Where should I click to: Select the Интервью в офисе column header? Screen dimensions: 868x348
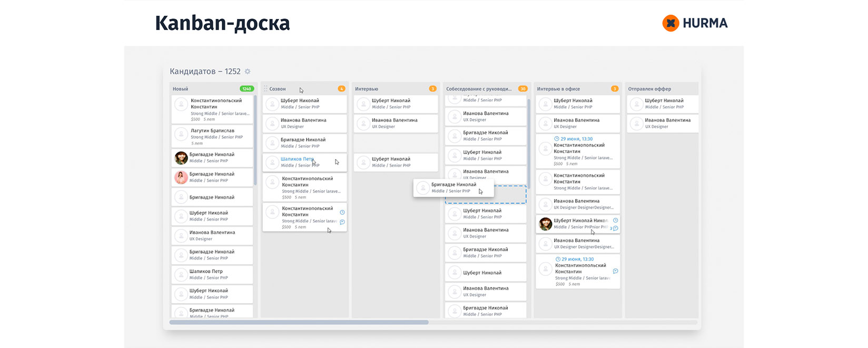click(558, 89)
